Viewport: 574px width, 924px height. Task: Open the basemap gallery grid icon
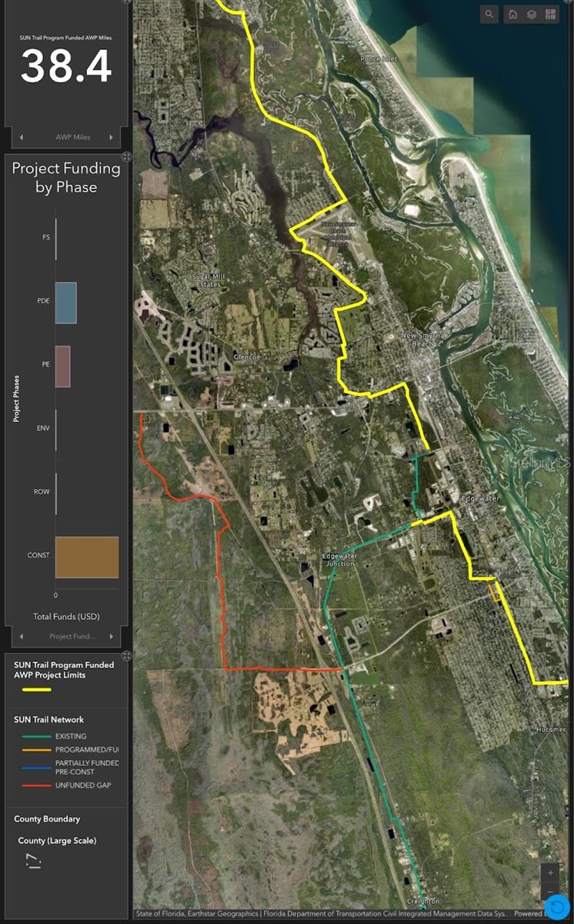[x=551, y=14]
